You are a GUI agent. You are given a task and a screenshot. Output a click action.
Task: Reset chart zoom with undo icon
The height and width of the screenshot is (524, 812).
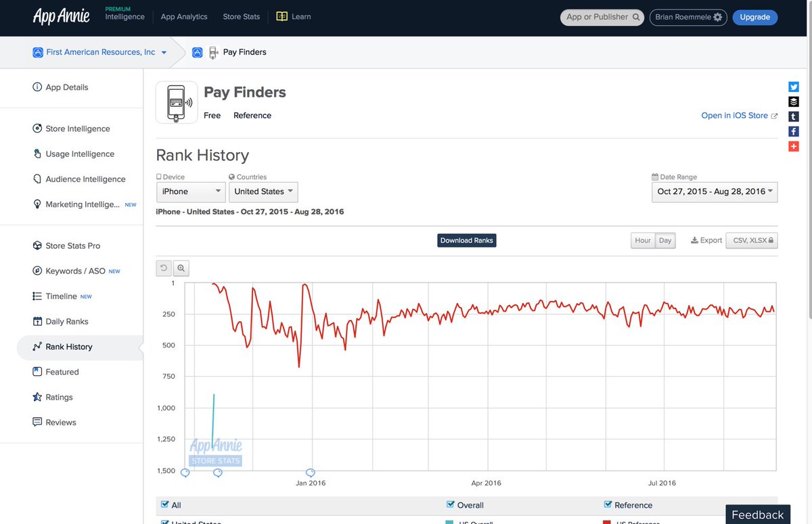coord(163,268)
